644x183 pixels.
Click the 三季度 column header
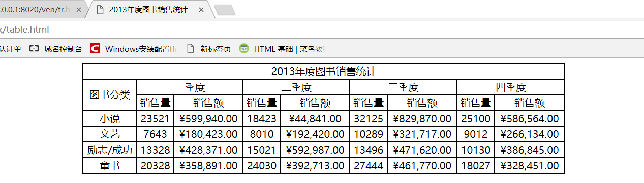pos(404,87)
